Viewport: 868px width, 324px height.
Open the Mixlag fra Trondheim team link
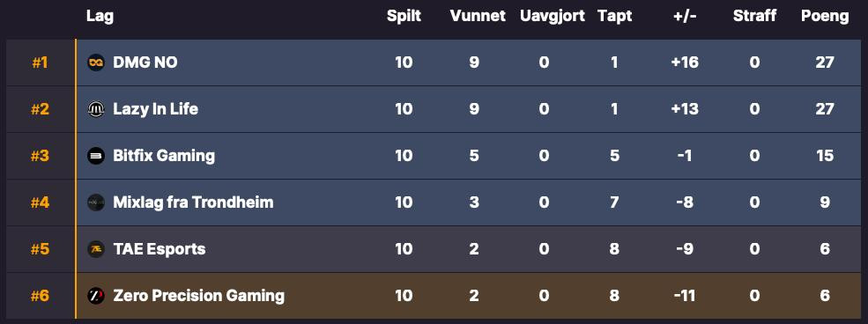(193, 202)
